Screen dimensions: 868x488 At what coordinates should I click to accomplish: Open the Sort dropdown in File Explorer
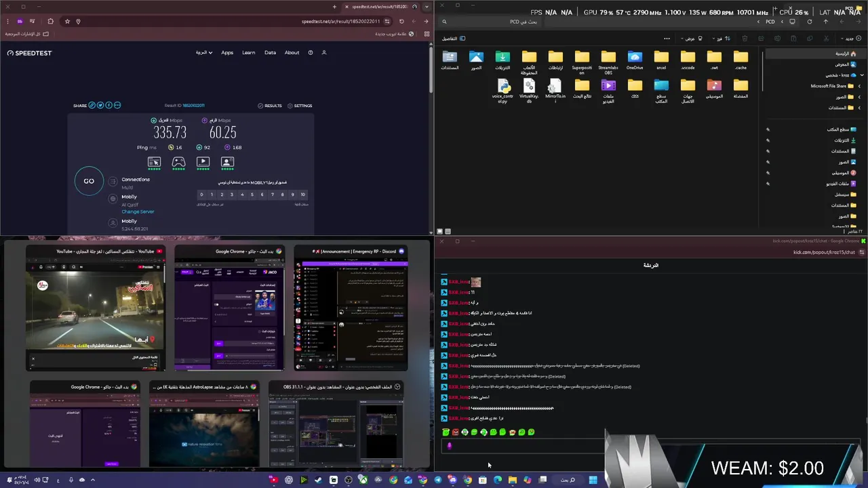tap(723, 39)
